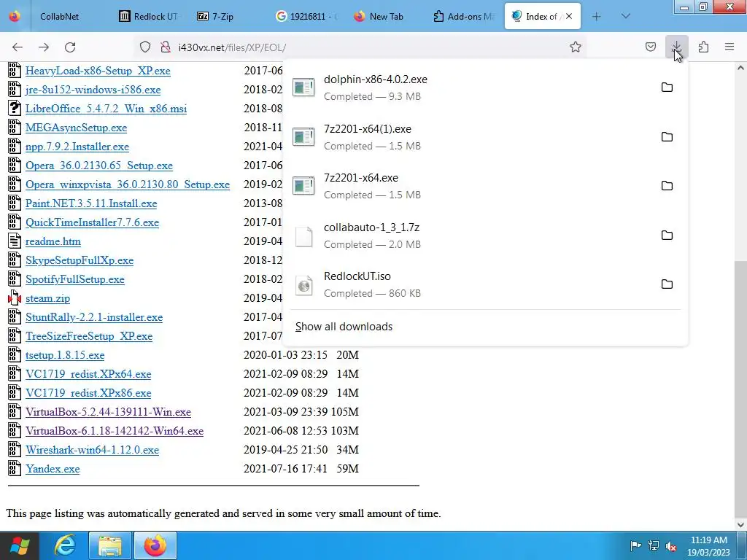Open the muted volume tray icon
The height and width of the screenshot is (560, 747).
click(x=671, y=545)
